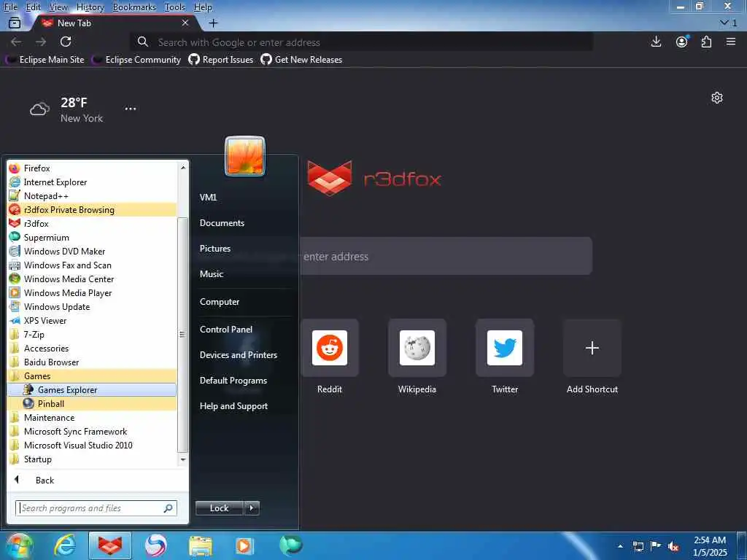Open Windows Media Player from the list
This screenshot has height=560, width=747.
(x=92, y=292)
